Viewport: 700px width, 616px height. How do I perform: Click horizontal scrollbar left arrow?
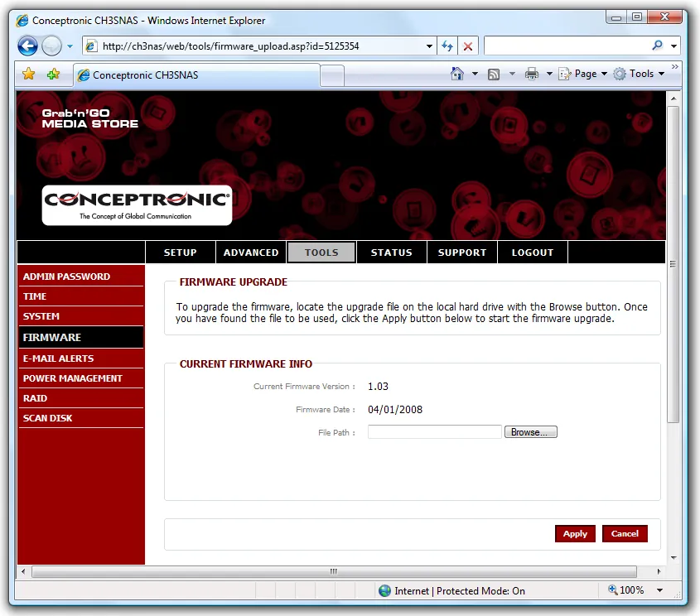pos(22,571)
